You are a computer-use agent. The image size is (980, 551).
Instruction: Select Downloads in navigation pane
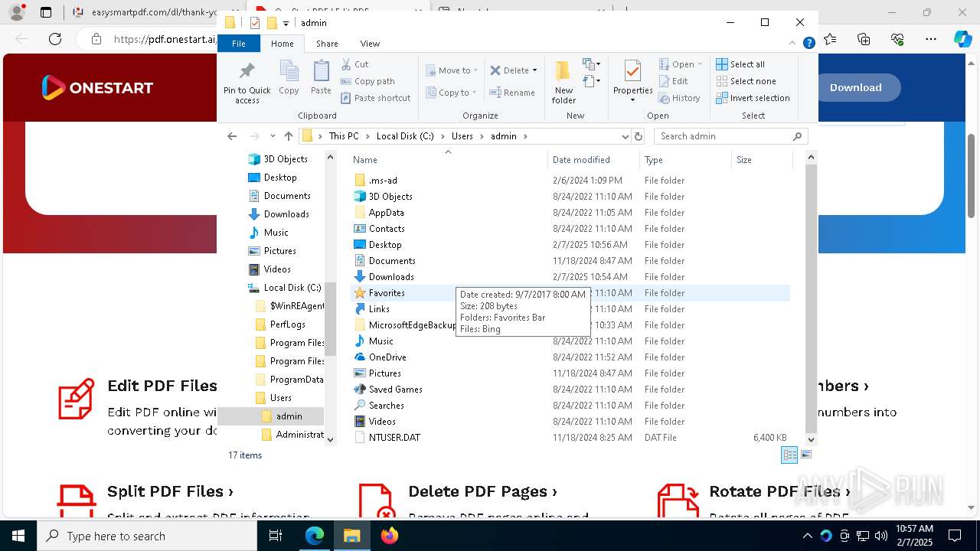(x=286, y=214)
